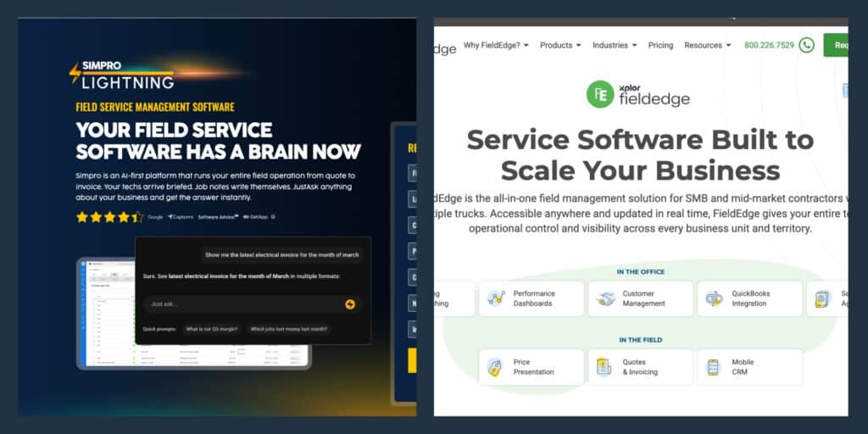This screenshot has width=868, height=434.
Task: Click the Software Advice review logo
Action: (x=218, y=217)
